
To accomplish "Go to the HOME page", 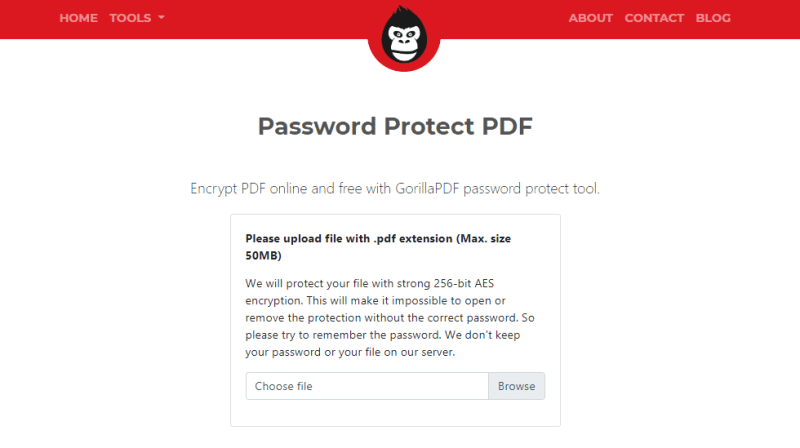I will 78,18.
